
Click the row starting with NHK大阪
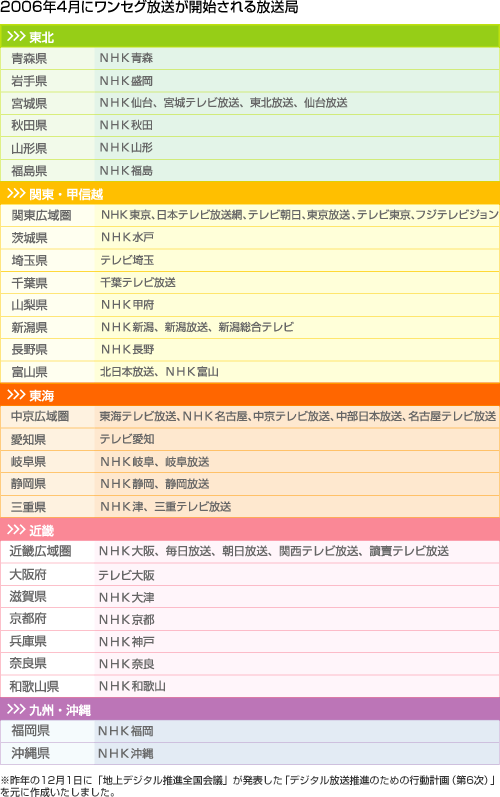pos(297,551)
